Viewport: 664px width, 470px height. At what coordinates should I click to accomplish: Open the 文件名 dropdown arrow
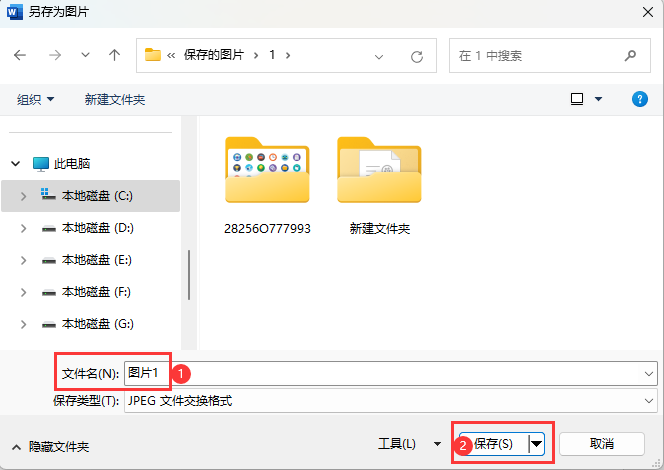649,373
